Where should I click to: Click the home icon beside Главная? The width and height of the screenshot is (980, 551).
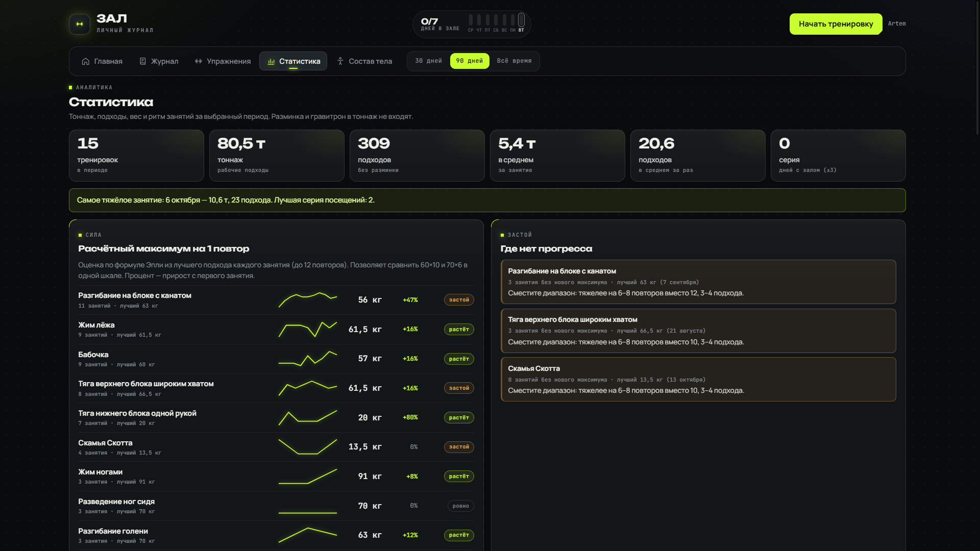click(x=86, y=61)
